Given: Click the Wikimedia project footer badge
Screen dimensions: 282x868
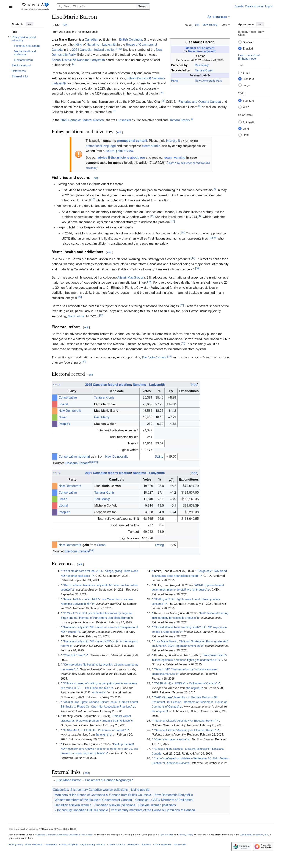Looking at the screenshot, I should pos(242,846).
